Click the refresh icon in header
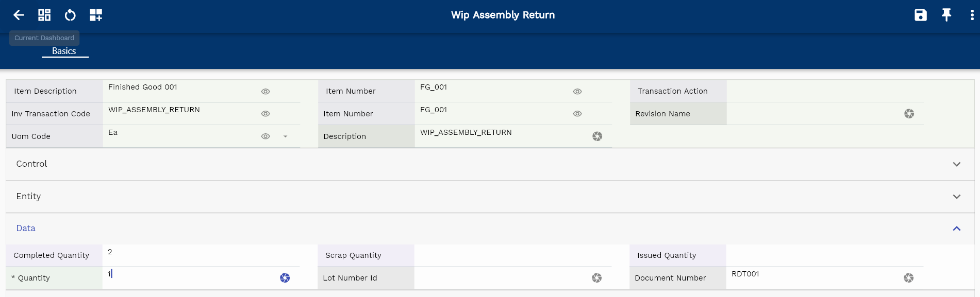The height and width of the screenshot is (297, 980). tap(70, 15)
